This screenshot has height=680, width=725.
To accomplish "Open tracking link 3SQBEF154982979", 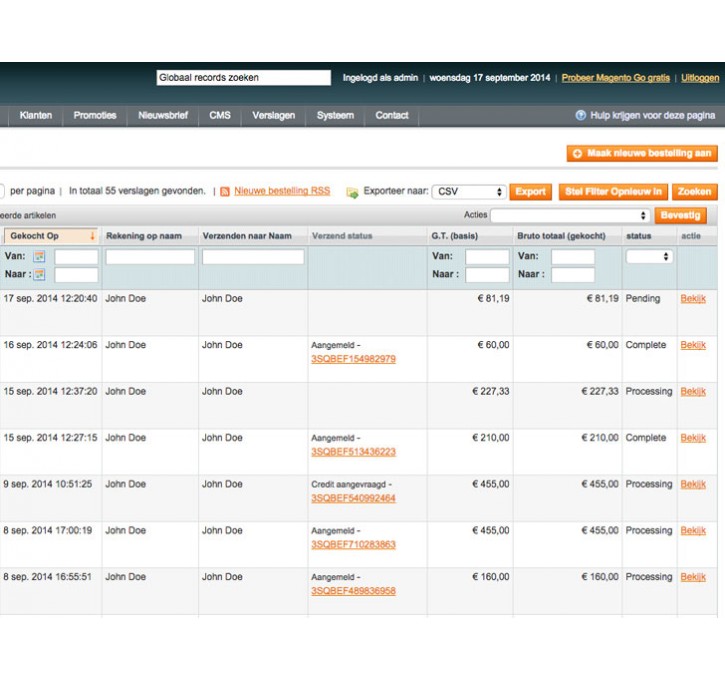I will 353,359.
